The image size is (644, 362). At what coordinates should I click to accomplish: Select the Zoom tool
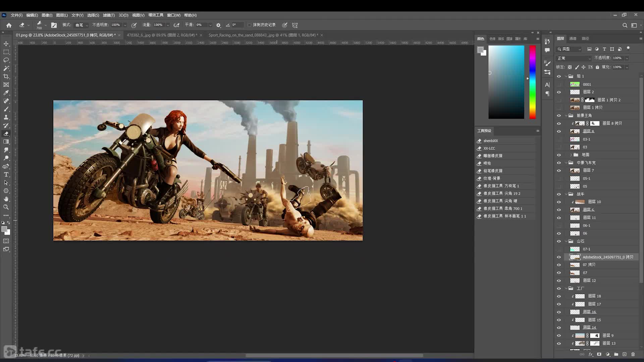(x=6, y=207)
